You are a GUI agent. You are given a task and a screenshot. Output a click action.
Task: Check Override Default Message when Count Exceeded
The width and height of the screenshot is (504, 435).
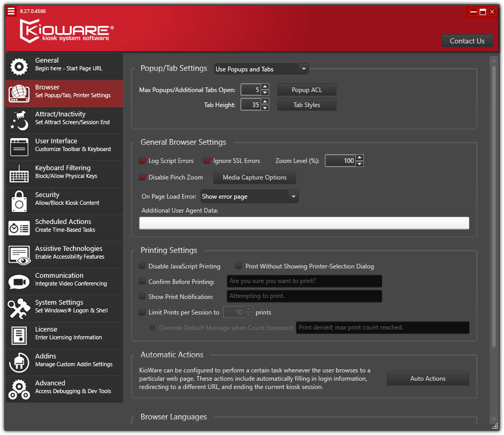(x=152, y=327)
